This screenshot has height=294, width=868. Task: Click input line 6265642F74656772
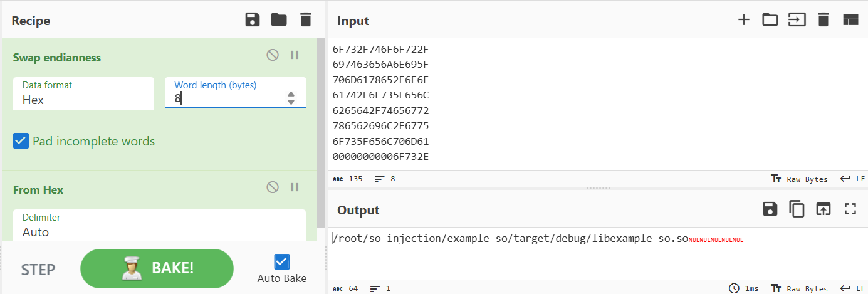tap(380, 110)
